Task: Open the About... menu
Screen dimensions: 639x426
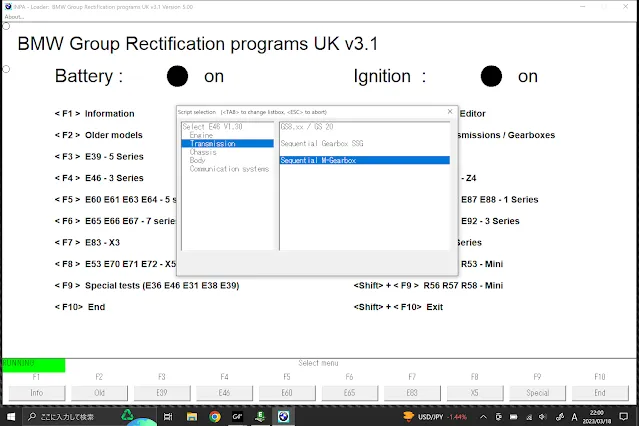Action: pyautogui.click(x=14, y=17)
